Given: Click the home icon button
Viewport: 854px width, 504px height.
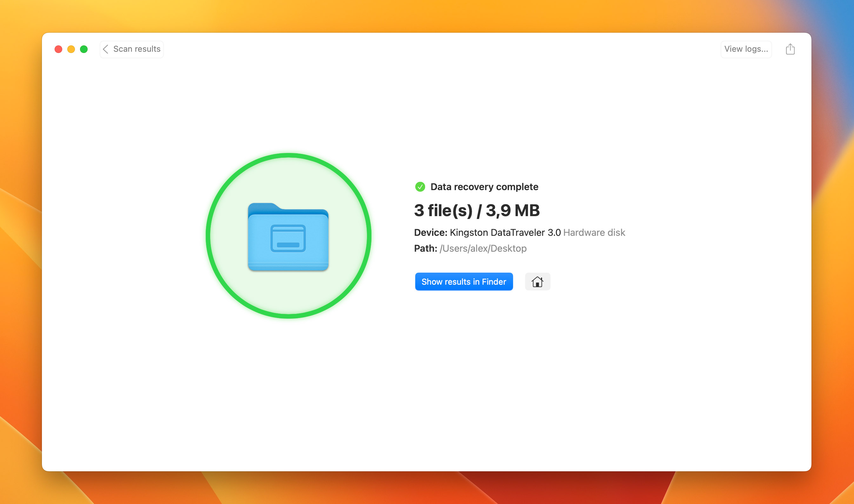Looking at the screenshot, I should (537, 282).
